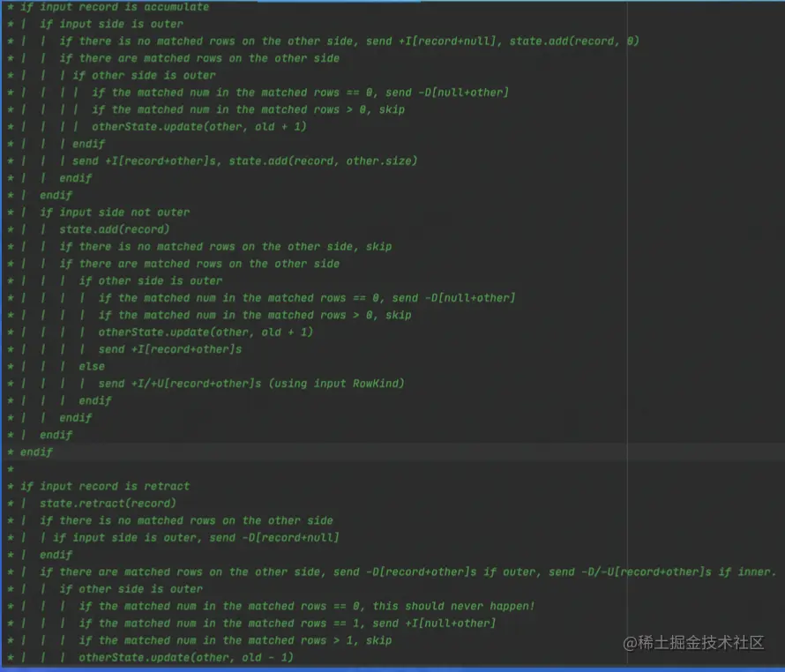Click the 'state.retract(record)' line

(108, 504)
